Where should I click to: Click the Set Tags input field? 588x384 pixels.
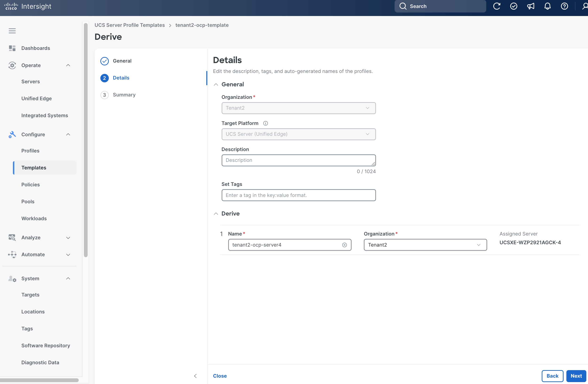click(299, 195)
